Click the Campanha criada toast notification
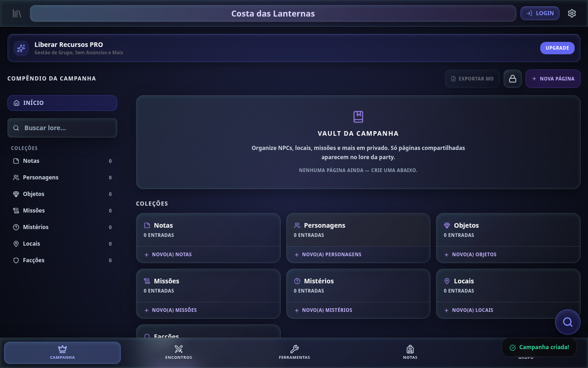588x368 pixels. [539, 347]
